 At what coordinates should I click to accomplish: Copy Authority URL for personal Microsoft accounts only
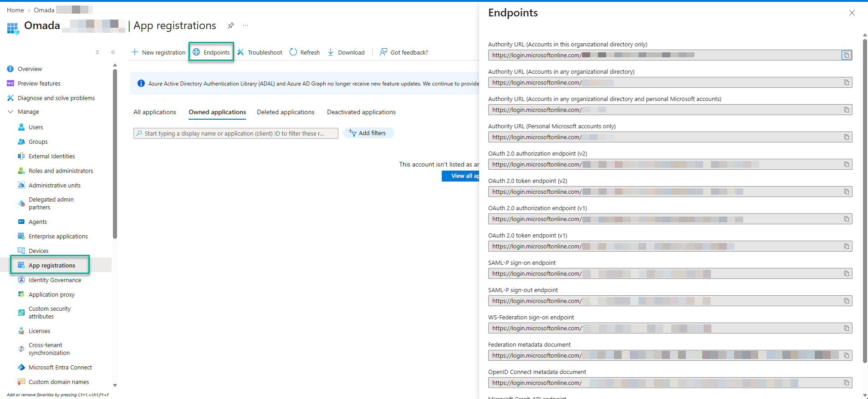(846, 137)
